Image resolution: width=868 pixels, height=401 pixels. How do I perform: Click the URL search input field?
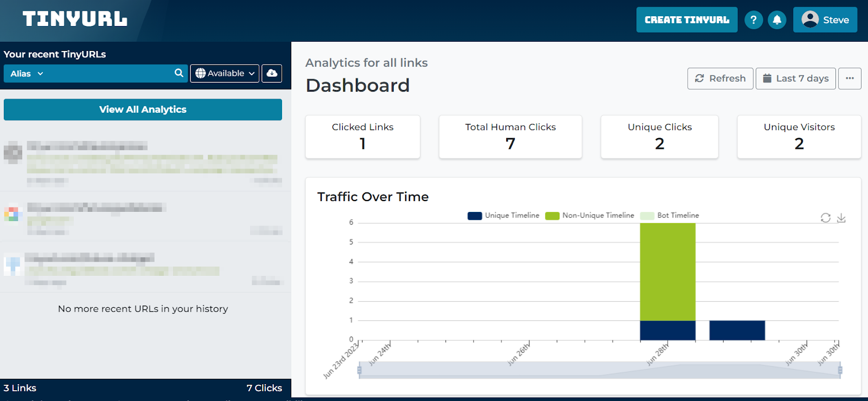pyautogui.click(x=108, y=74)
